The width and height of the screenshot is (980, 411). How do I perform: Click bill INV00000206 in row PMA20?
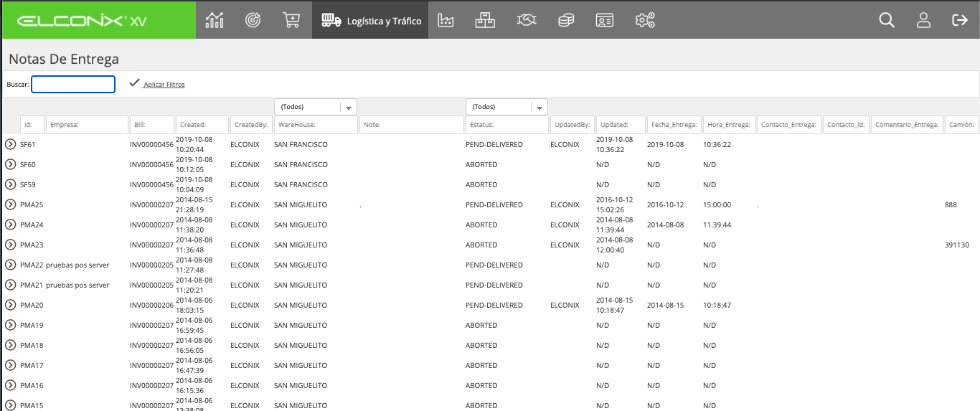pyautogui.click(x=152, y=305)
